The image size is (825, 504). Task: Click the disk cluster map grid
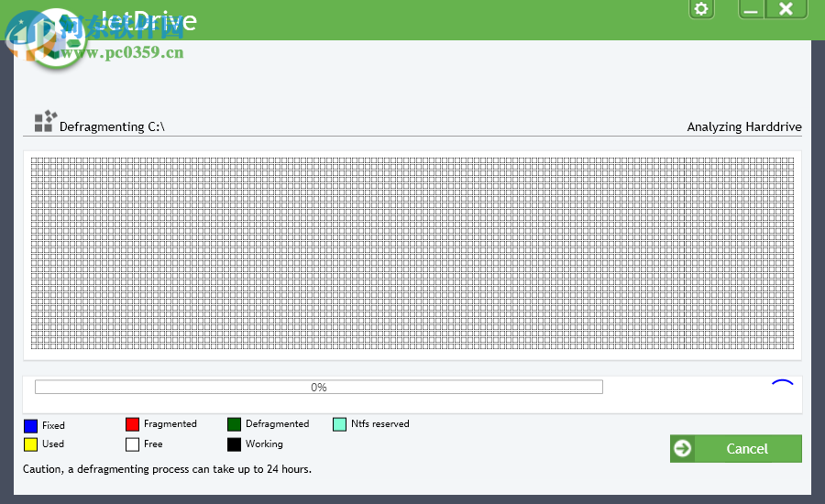[x=412, y=253]
